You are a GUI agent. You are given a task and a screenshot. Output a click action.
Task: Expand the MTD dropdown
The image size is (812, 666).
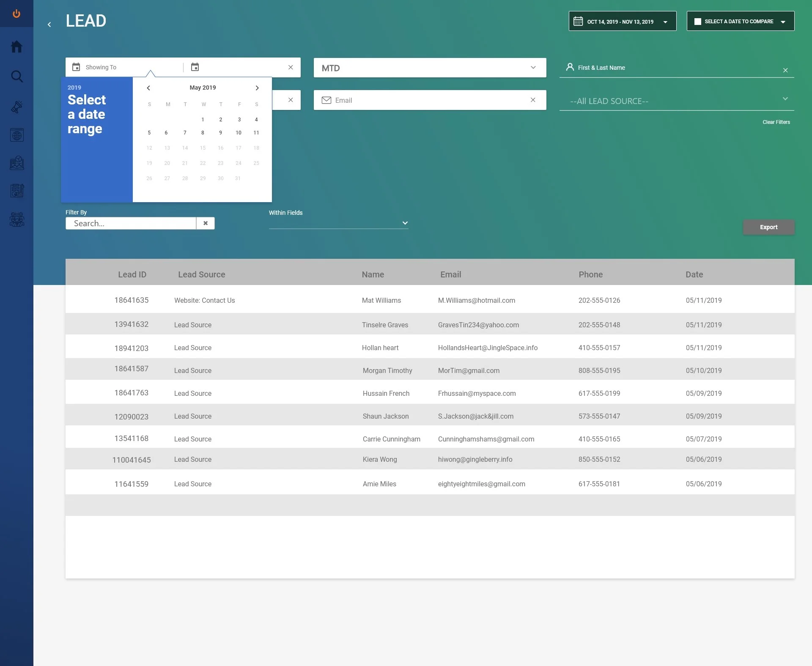(430, 68)
